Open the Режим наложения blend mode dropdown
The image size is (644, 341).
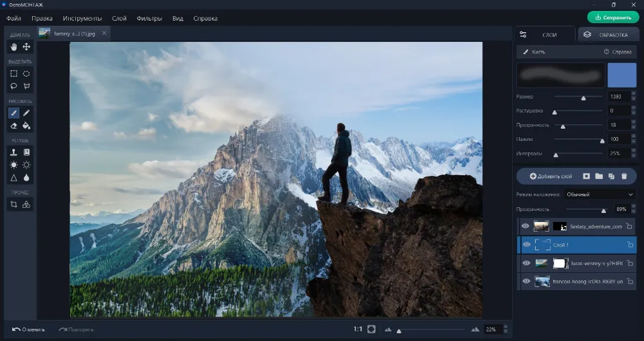[x=600, y=194]
